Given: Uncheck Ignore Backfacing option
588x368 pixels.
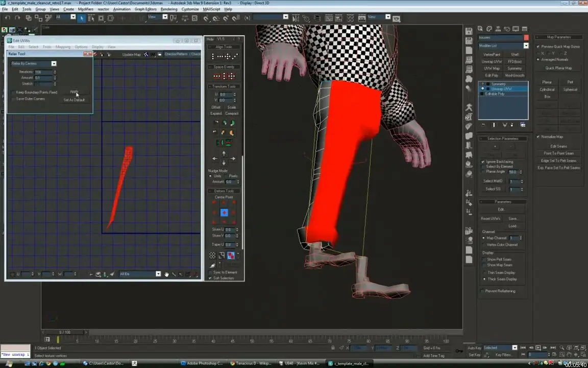Looking at the screenshot, I should click(483, 162).
